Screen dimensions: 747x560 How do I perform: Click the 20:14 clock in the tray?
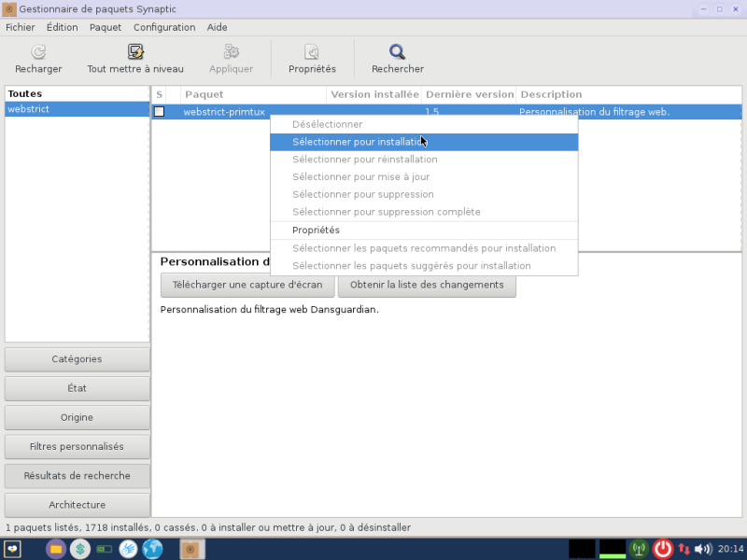730,549
